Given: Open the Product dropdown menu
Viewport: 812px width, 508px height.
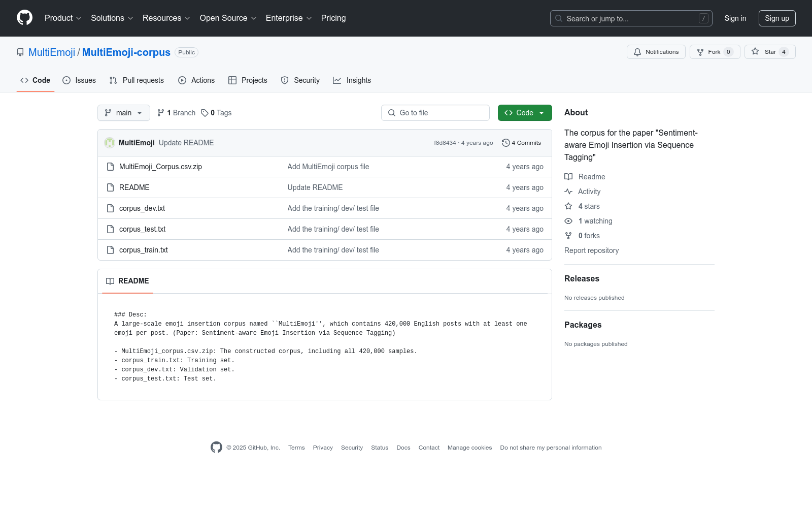Looking at the screenshot, I should (63, 18).
